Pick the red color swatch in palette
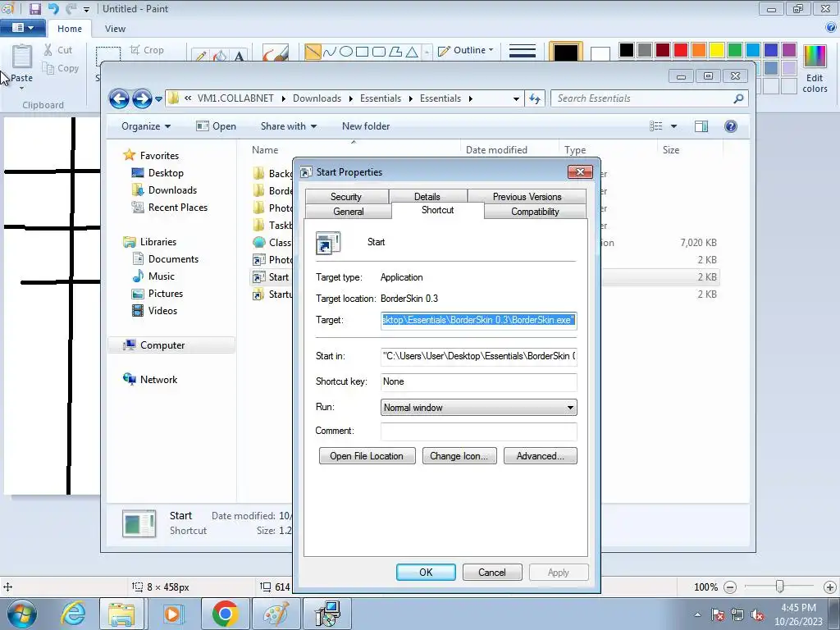840x630 pixels. tap(681, 50)
